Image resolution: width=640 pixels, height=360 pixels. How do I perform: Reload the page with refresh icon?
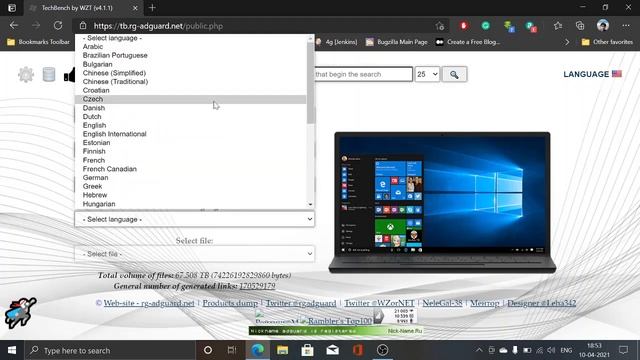click(58, 25)
